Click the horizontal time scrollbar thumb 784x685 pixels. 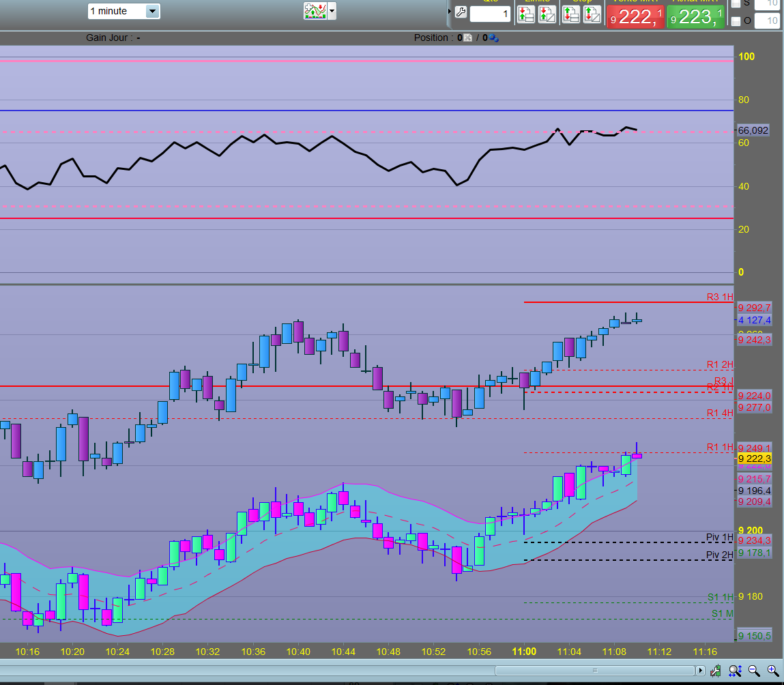pyautogui.click(x=594, y=671)
